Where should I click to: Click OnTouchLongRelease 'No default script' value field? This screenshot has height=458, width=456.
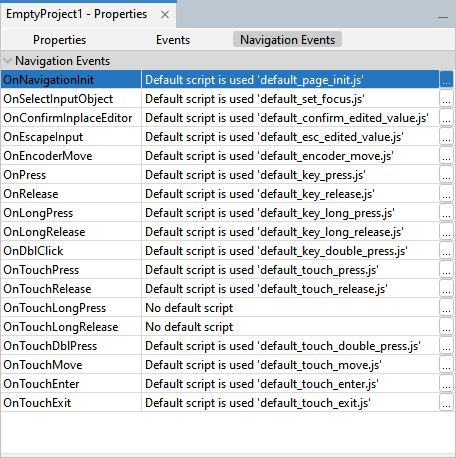point(290,327)
